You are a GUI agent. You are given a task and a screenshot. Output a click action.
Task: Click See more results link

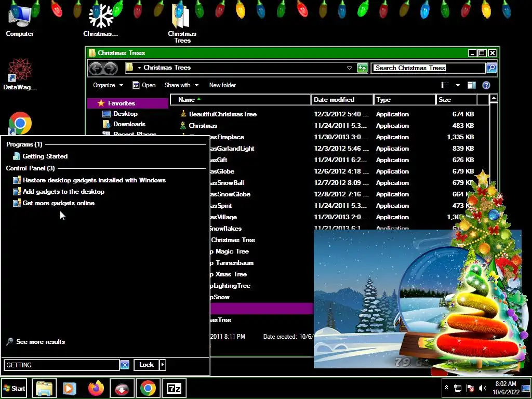(36, 342)
